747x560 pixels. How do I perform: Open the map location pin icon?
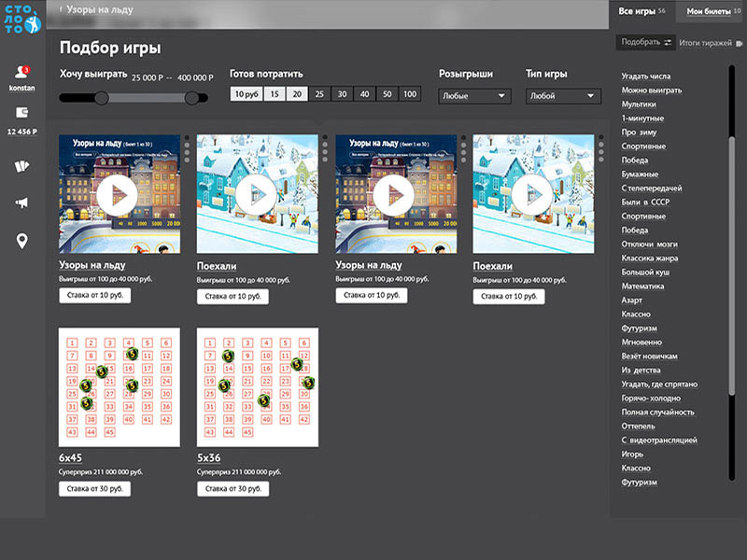pyautogui.click(x=21, y=242)
